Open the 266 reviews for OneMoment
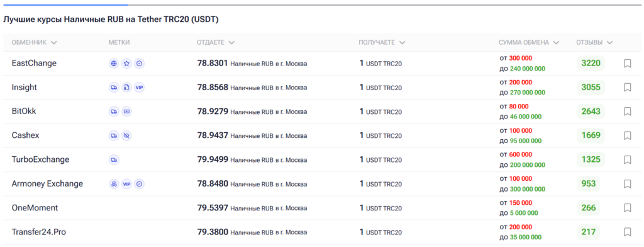This screenshot has width=644, height=247. pyautogui.click(x=589, y=208)
